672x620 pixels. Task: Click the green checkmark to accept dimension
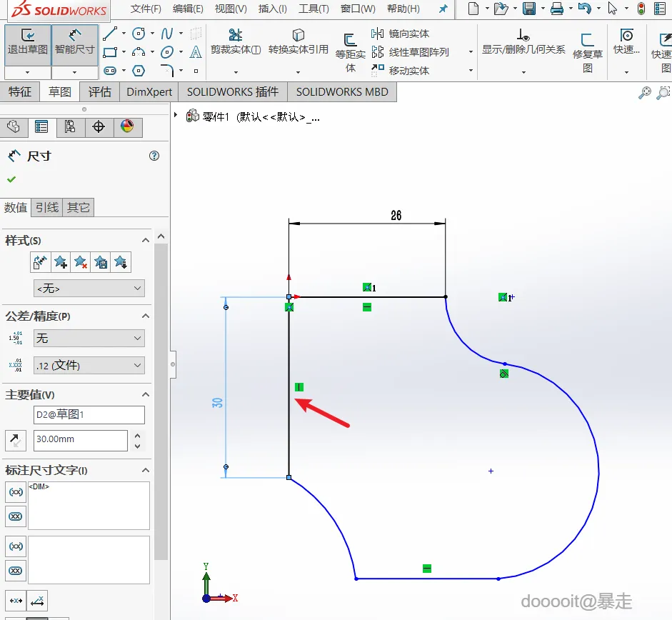click(11, 179)
